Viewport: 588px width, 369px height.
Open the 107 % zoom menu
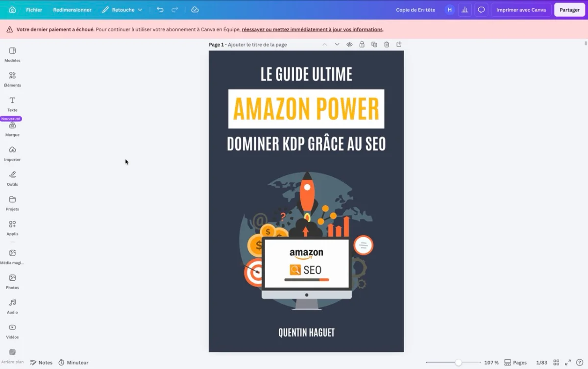(x=491, y=363)
